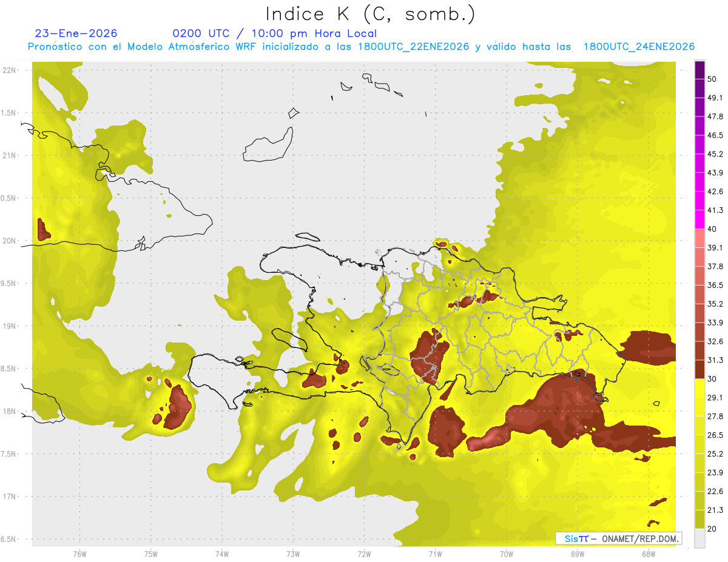728x562 pixels.
Task: Pick the dark brown swatch between 30 and 31.3
Action: (x=700, y=369)
